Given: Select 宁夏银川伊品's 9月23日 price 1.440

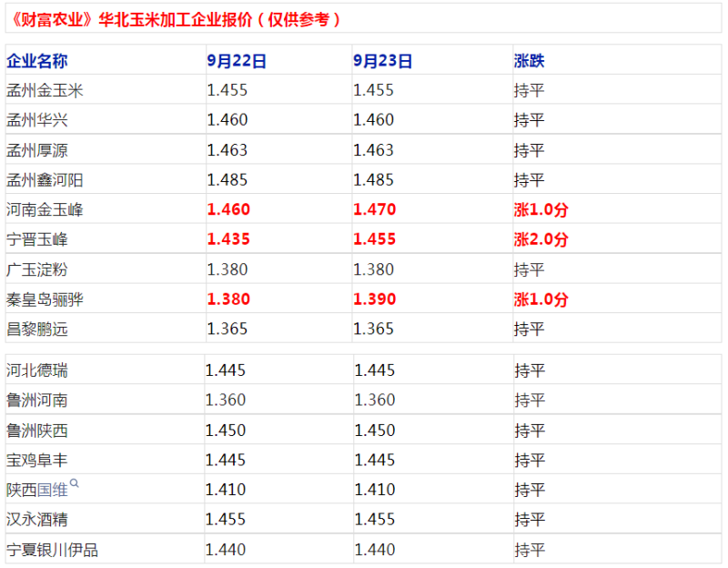Looking at the screenshot, I should pos(375,550).
